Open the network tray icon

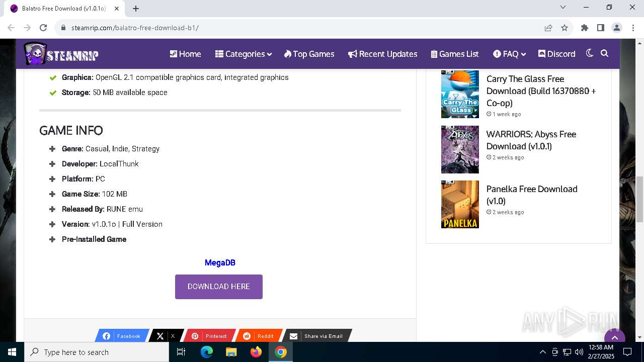tap(567, 352)
